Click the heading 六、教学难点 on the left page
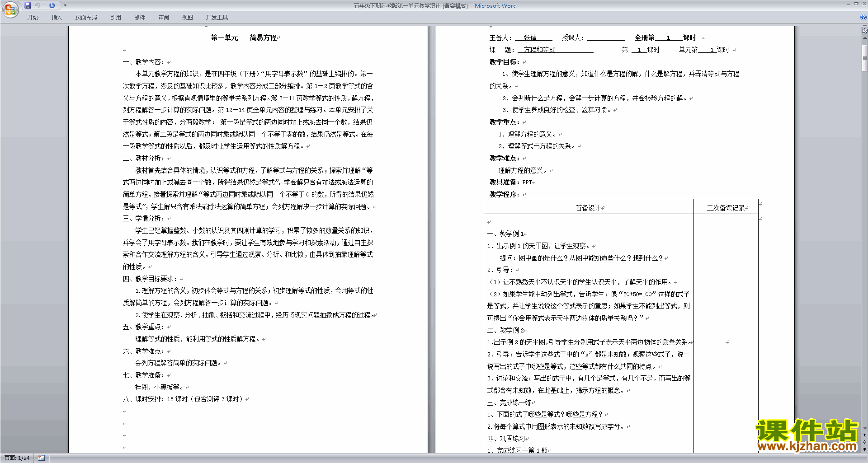 145,351
